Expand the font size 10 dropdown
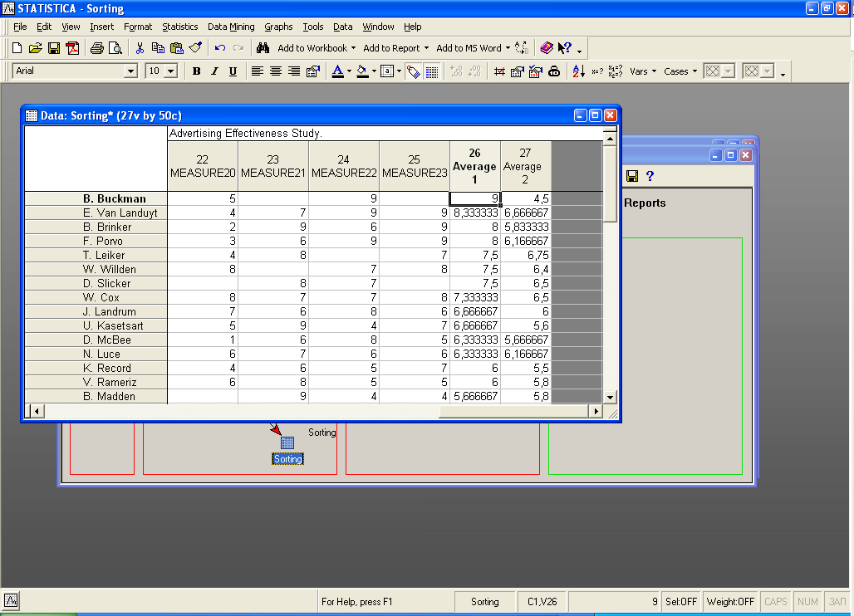Screen dimensions: 854x616 (x=171, y=71)
